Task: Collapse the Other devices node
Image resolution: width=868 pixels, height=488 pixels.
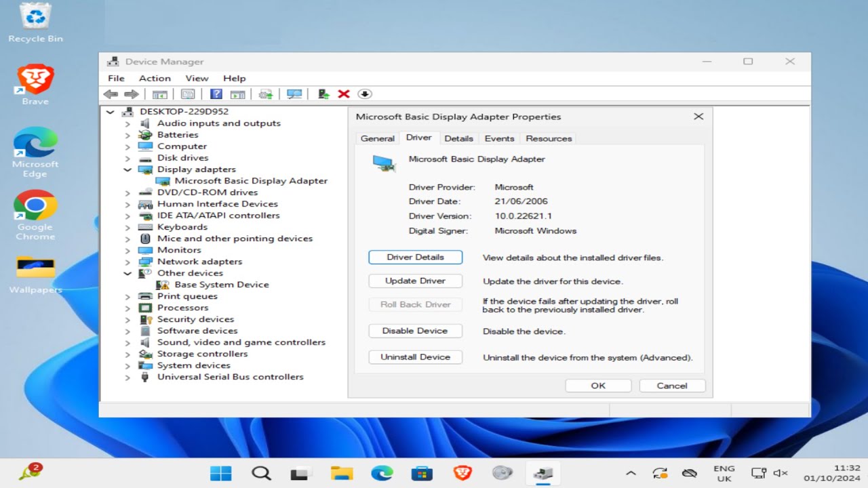Action: [x=127, y=273]
